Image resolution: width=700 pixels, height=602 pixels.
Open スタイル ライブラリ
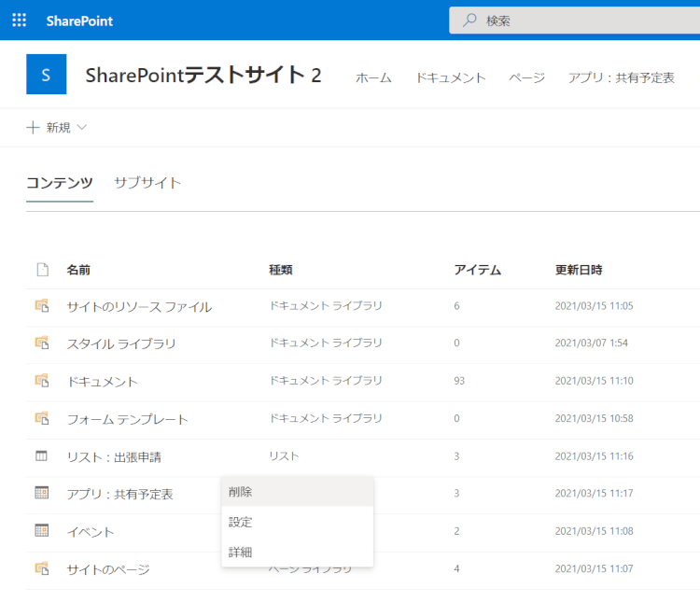(121, 343)
